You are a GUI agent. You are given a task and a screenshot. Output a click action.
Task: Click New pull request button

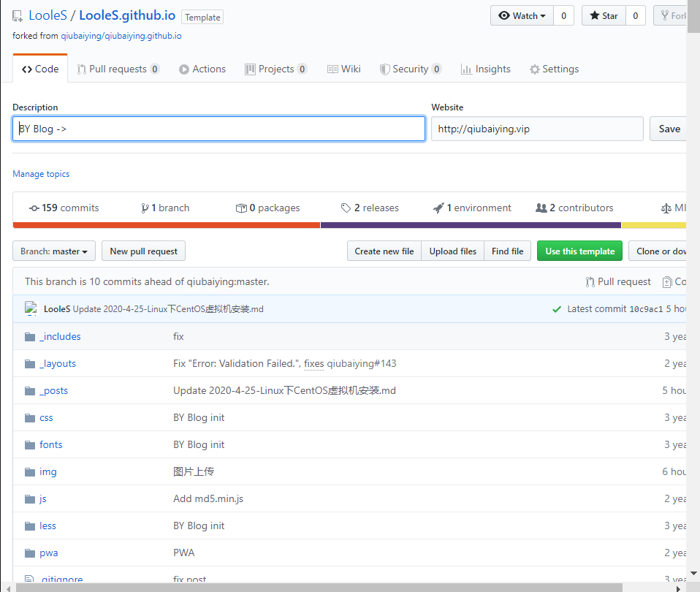pyautogui.click(x=143, y=251)
